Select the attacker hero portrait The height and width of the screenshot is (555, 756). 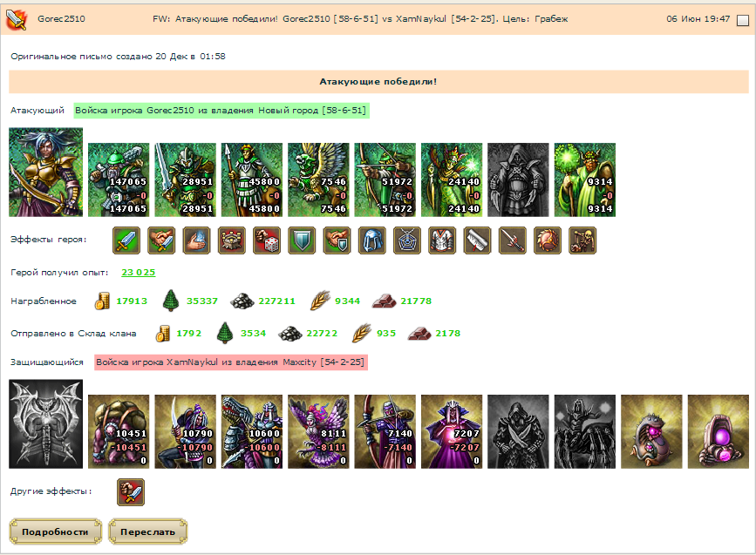click(x=46, y=172)
